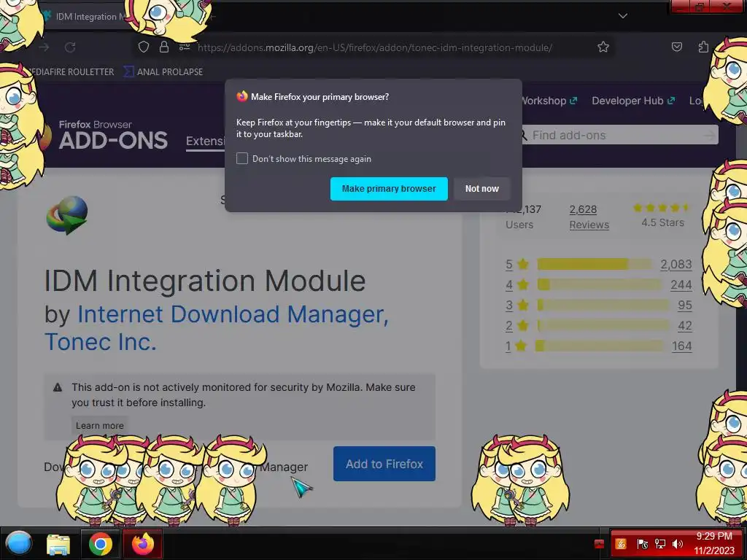Show hidden tray icons arrow
This screenshot has height=560, width=747.
click(600, 544)
